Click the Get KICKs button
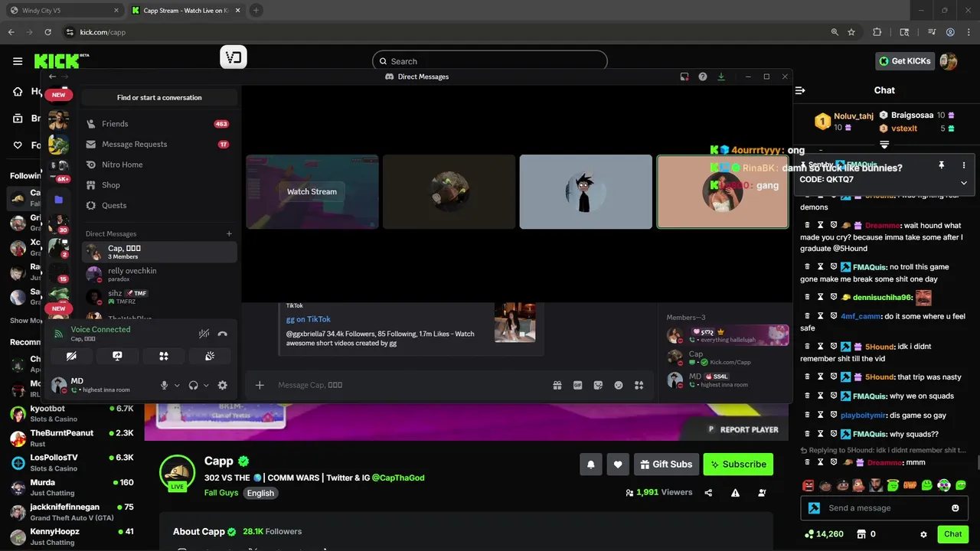980x551 pixels. coord(905,61)
